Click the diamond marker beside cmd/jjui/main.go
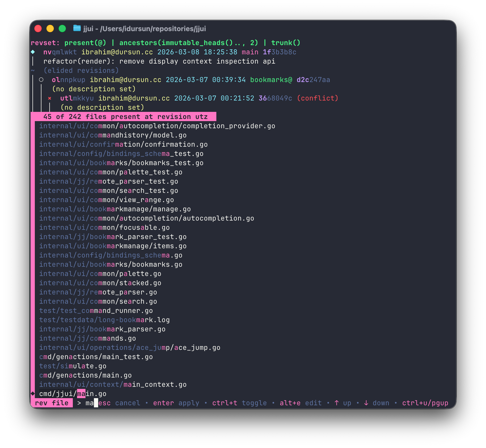 33,393
